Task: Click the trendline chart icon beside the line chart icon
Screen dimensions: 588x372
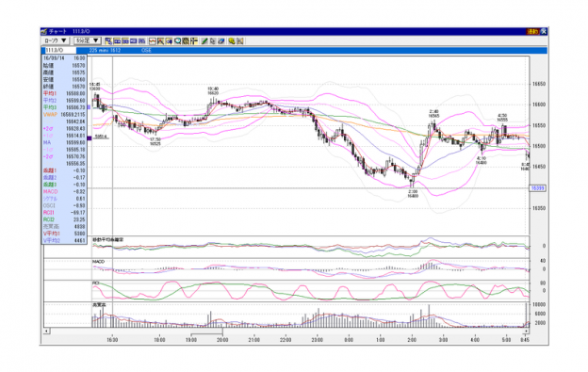Action: pos(160,40)
